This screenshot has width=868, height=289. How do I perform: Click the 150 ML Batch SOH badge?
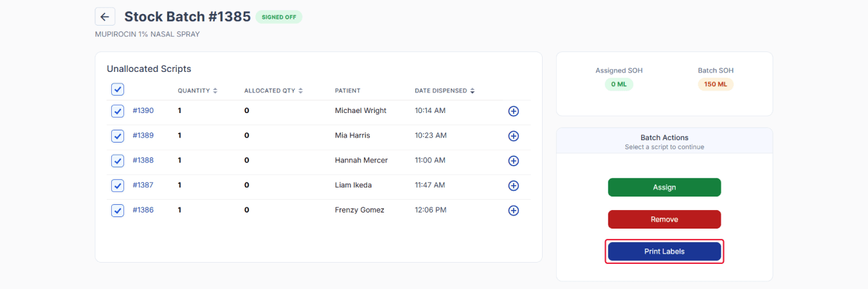coord(716,84)
